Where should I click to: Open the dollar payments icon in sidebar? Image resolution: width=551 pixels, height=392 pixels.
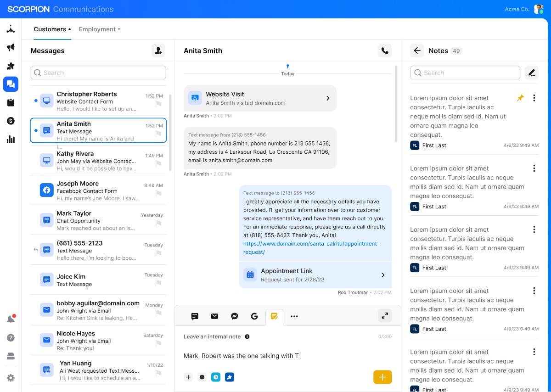tap(11, 121)
